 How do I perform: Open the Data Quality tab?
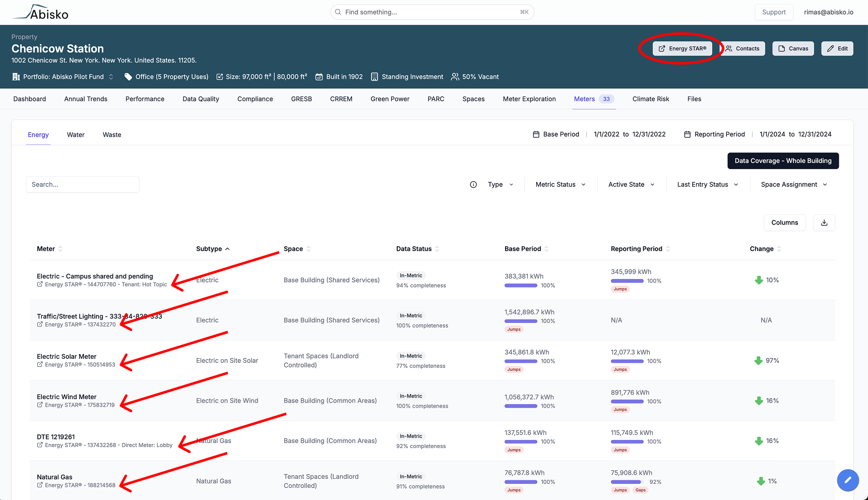point(201,99)
